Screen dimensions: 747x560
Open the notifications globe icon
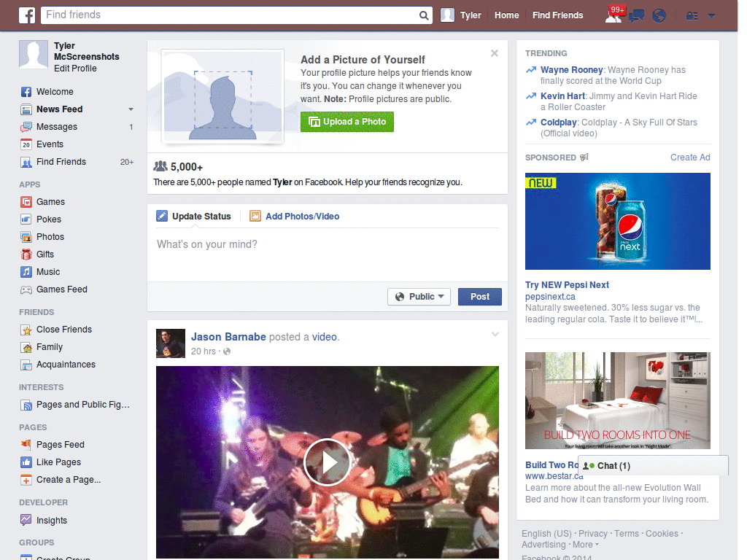click(x=659, y=16)
